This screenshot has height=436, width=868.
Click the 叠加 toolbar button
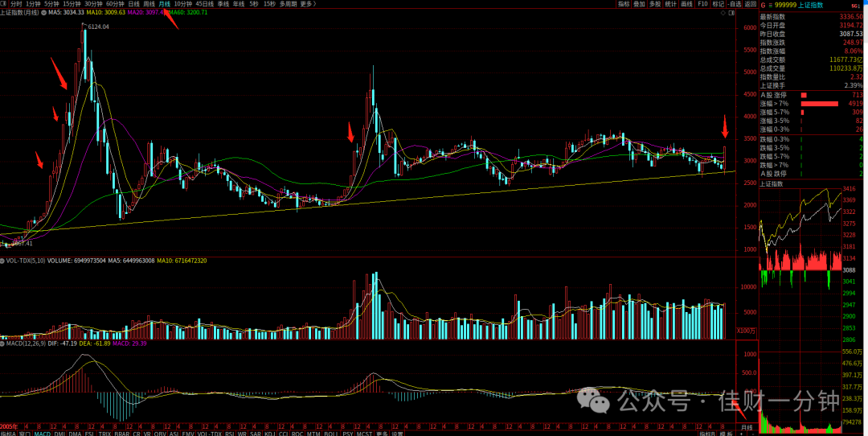pos(640,4)
